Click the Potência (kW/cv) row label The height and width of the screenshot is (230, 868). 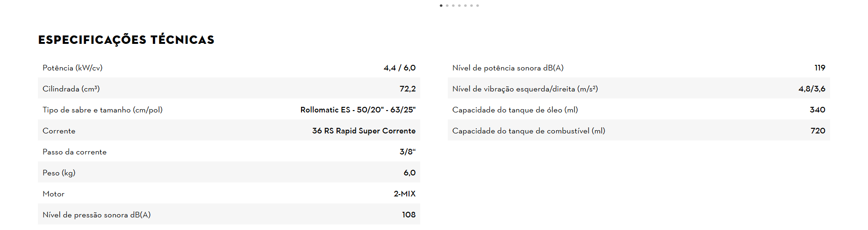72,68
